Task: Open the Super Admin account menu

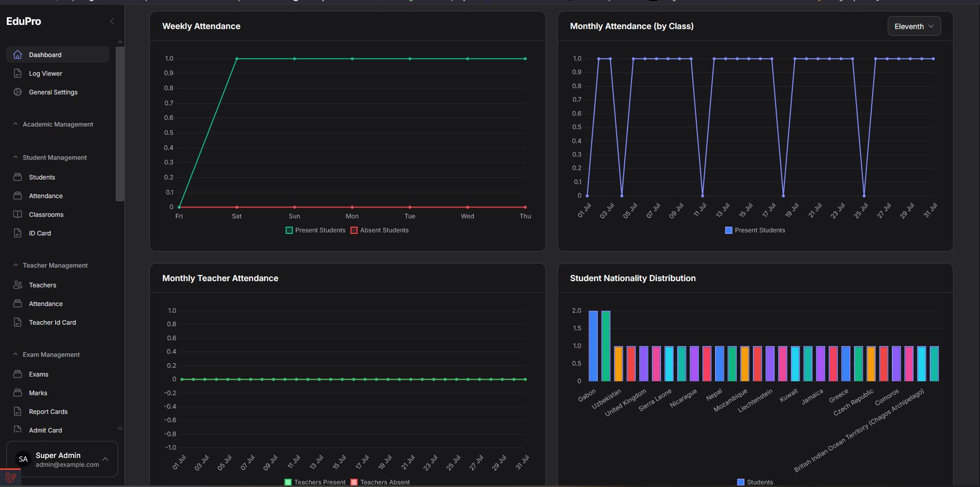Action: [62, 459]
